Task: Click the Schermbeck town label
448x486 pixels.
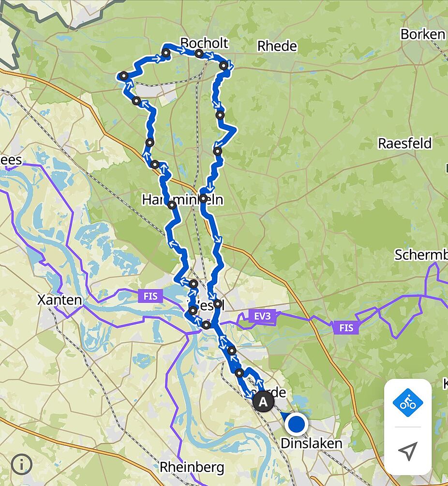Action: pos(421,255)
